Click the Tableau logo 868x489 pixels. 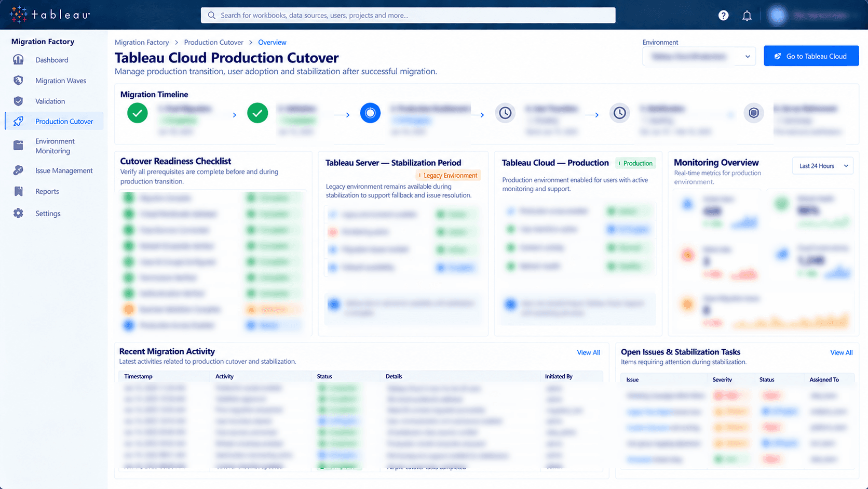pyautogui.click(x=50, y=15)
